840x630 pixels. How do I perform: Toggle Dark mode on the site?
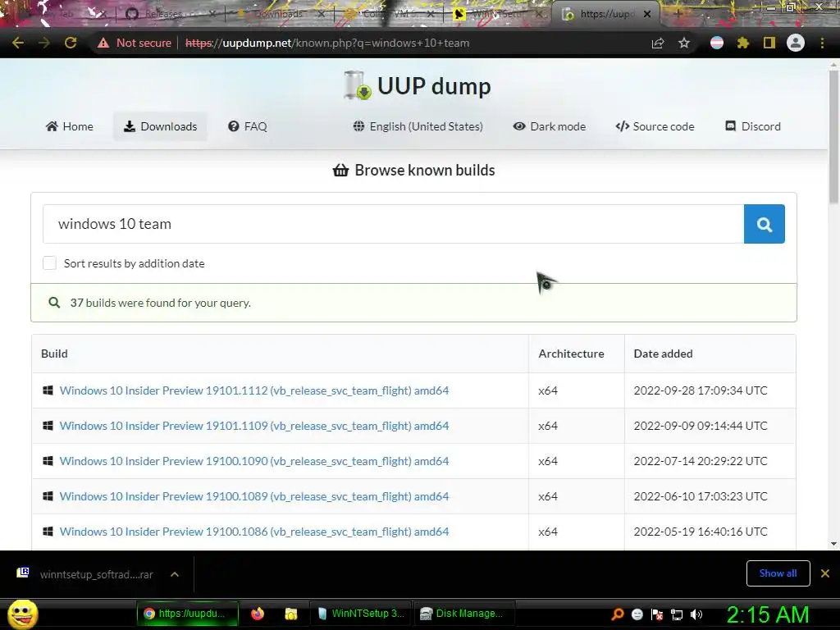coord(549,126)
